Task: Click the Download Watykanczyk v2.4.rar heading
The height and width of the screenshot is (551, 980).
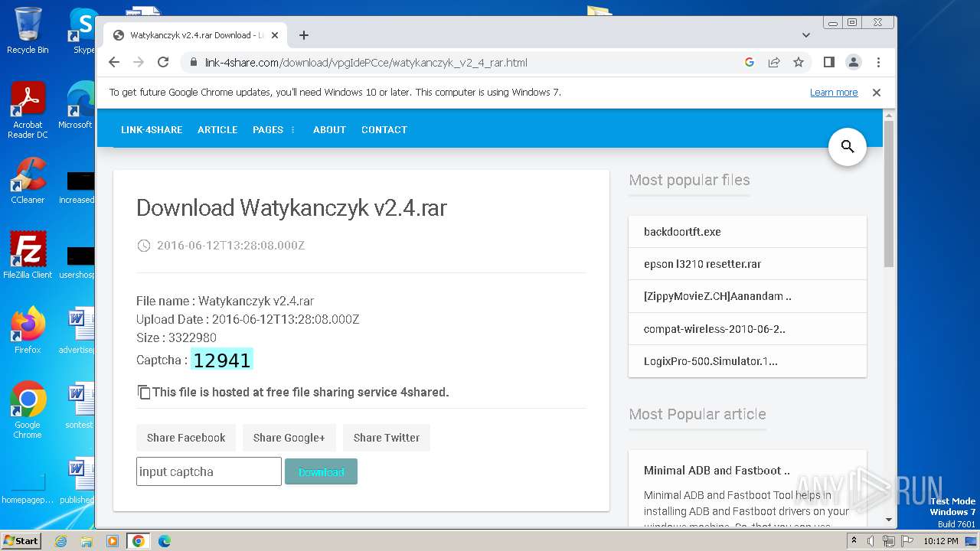Action: (292, 207)
